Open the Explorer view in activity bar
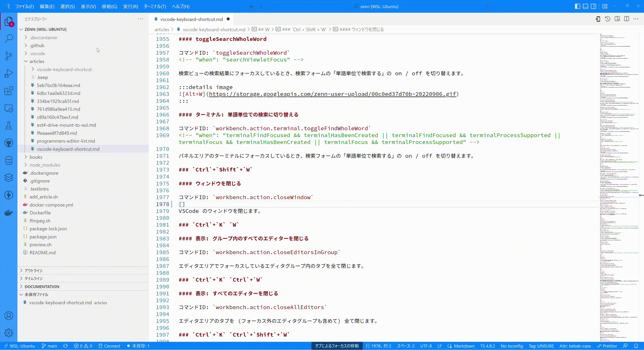This screenshot has height=350, width=644. pos(9,21)
